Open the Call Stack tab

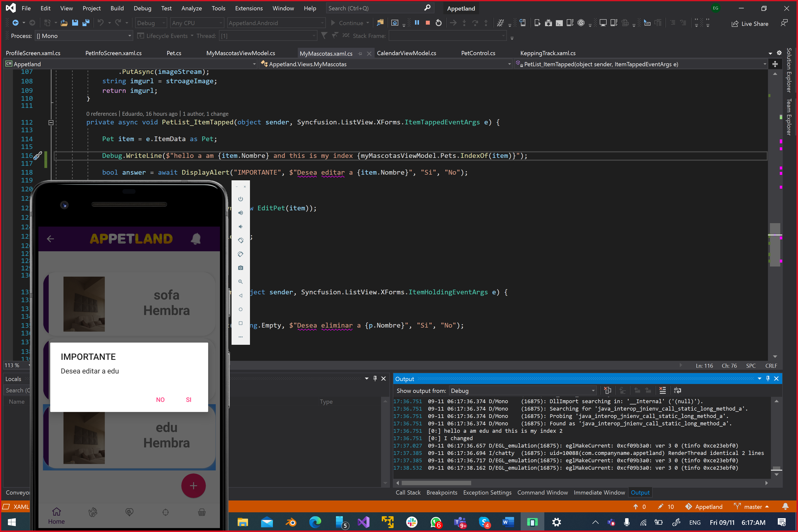[x=408, y=492]
